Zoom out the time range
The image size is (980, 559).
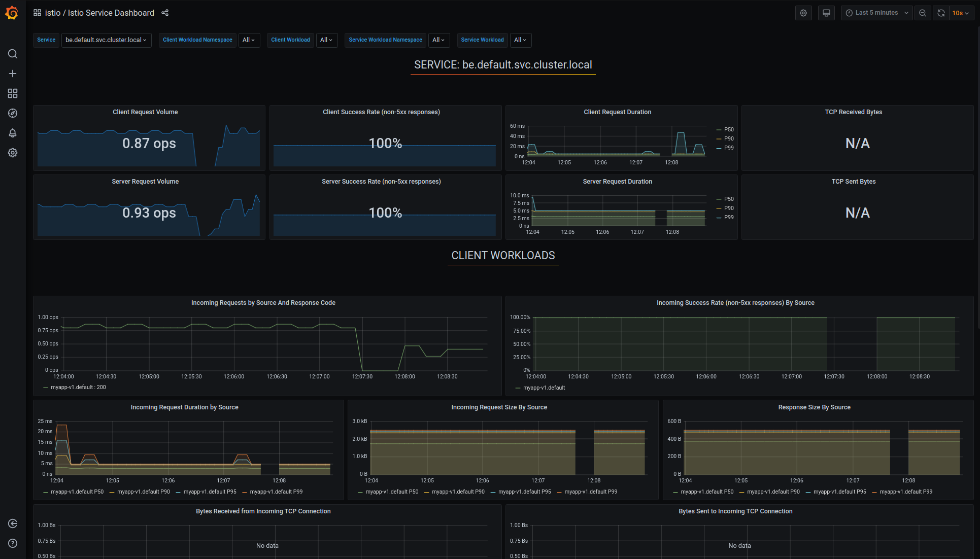click(x=923, y=13)
